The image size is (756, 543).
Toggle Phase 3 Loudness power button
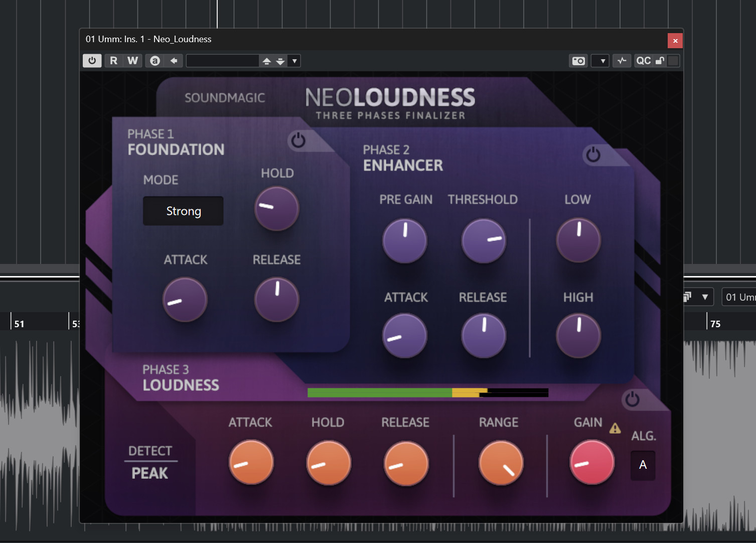pos(632,399)
